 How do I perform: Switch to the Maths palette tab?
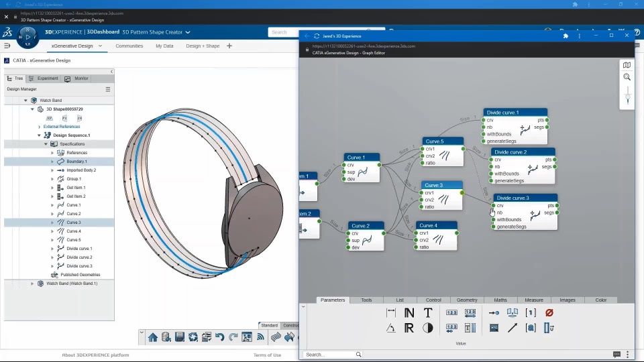tap(500, 300)
